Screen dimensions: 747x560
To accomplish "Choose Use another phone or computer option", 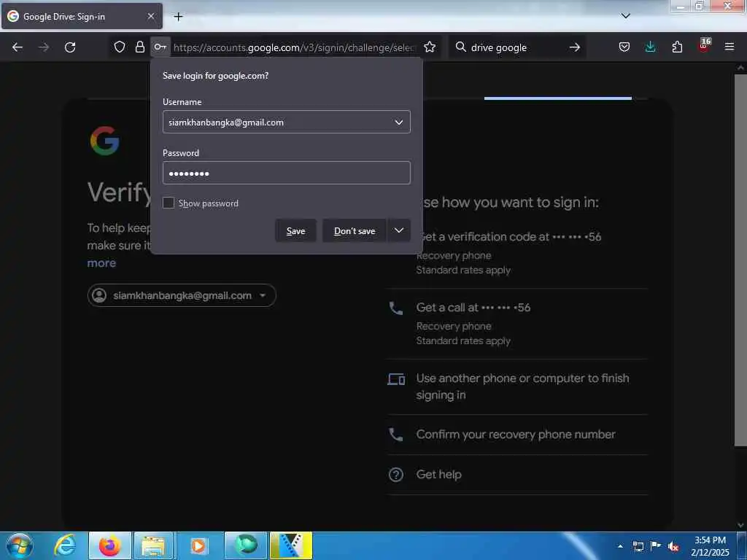I will 517,386.
